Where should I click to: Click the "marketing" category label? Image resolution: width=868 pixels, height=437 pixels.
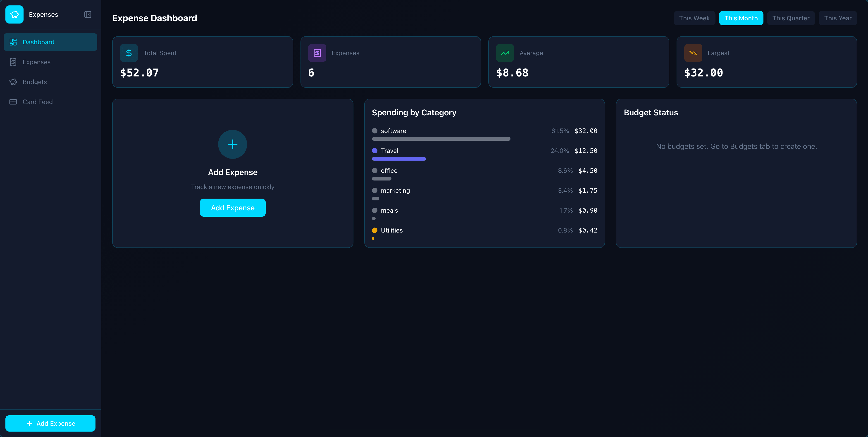[396, 190]
